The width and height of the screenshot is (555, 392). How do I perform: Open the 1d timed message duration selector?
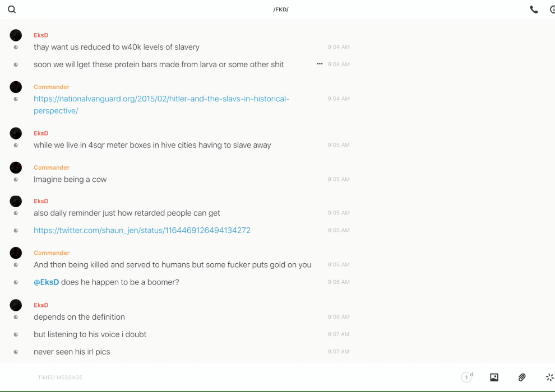pos(466,377)
